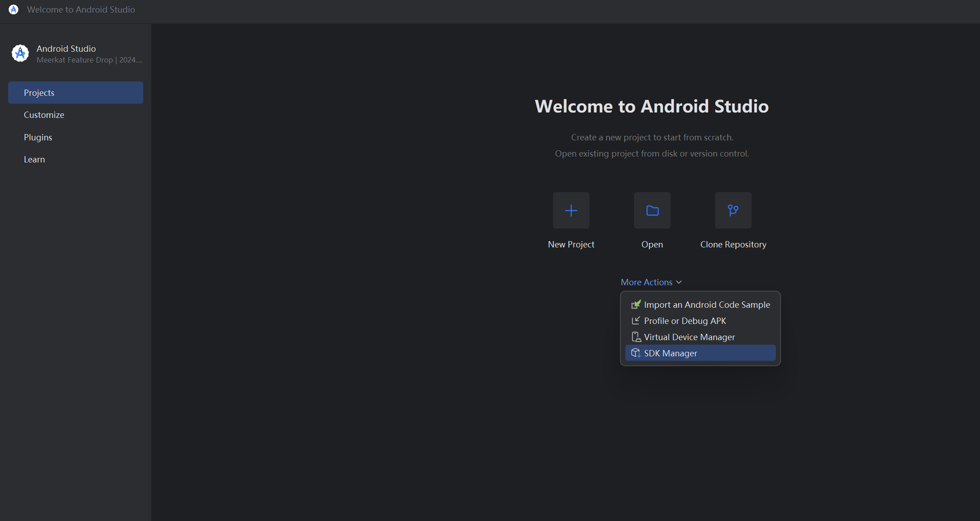Go to the Learn tab
This screenshot has width=980, height=521.
(x=34, y=159)
